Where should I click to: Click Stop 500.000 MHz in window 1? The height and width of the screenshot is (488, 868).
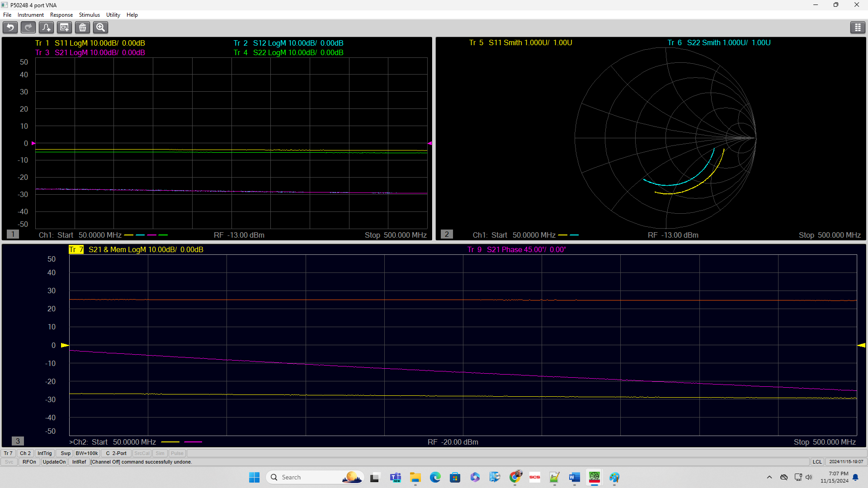396,235
